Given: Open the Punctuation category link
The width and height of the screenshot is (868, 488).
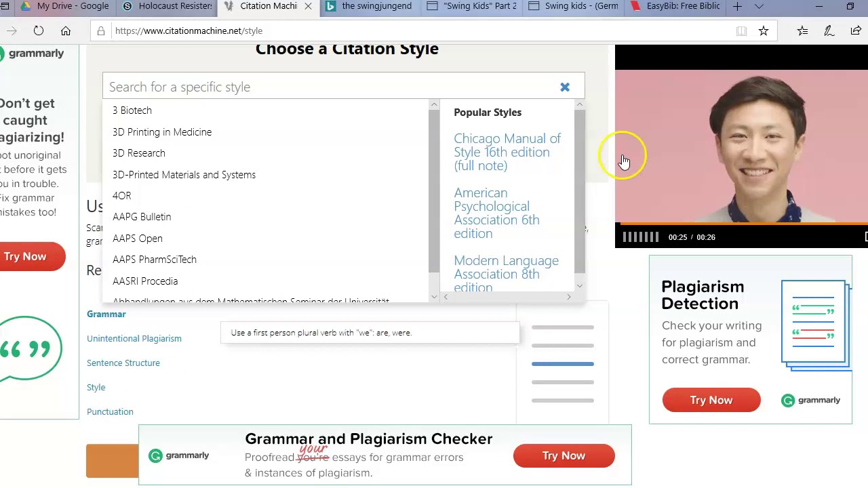Looking at the screenshot, I should 110,411.
